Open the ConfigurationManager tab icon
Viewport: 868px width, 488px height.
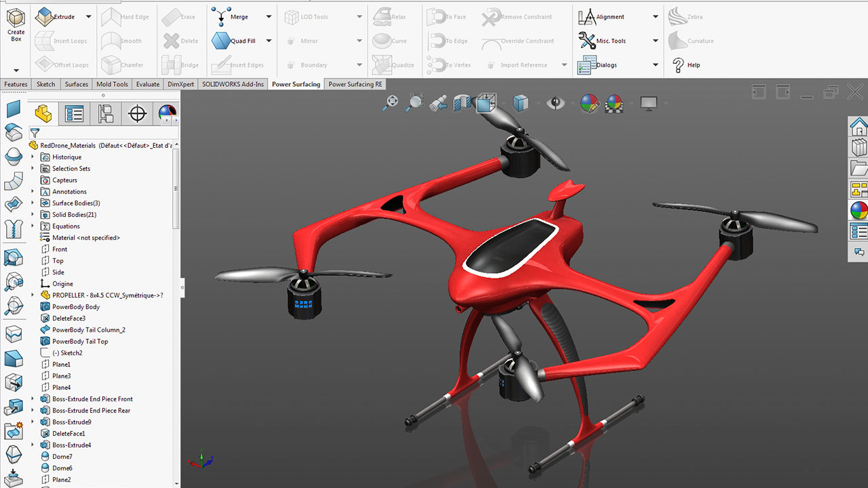(106, 114)
